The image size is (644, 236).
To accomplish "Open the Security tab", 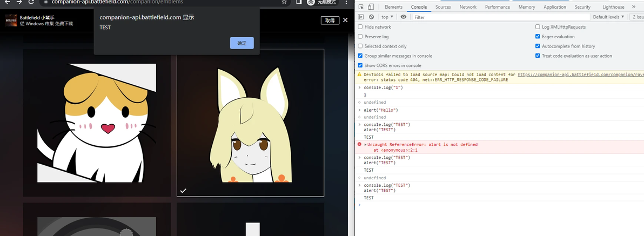I will click(x=582, y=7).
